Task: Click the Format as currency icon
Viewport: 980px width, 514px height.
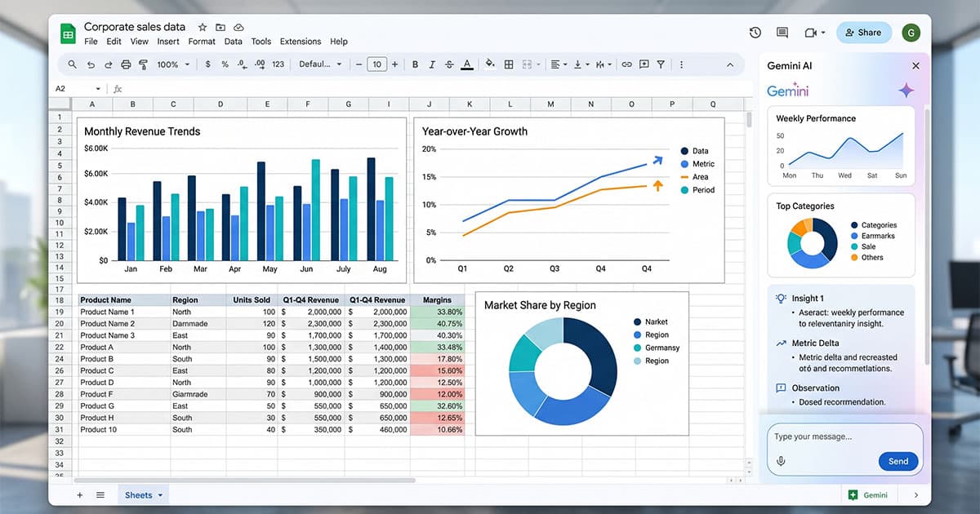Action: [207, 64]
